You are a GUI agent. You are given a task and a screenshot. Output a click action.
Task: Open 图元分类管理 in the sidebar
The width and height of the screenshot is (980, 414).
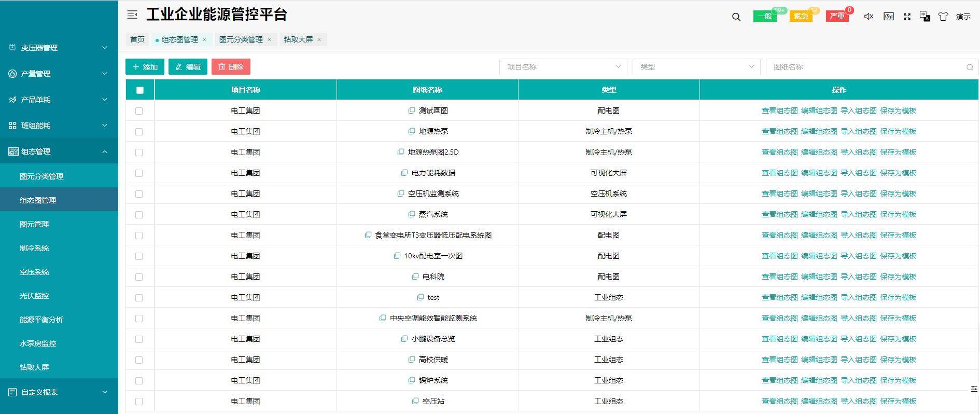coord(59,176)
